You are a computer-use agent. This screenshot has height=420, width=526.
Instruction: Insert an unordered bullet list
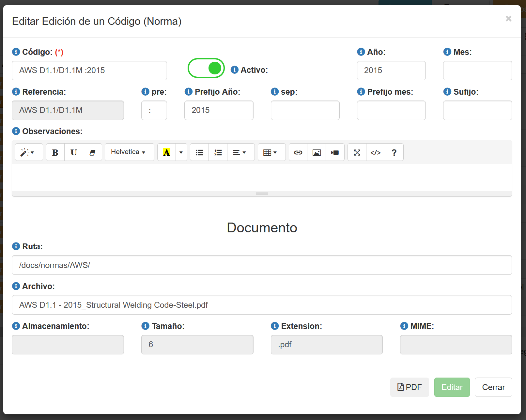click(x=199, y=152)
